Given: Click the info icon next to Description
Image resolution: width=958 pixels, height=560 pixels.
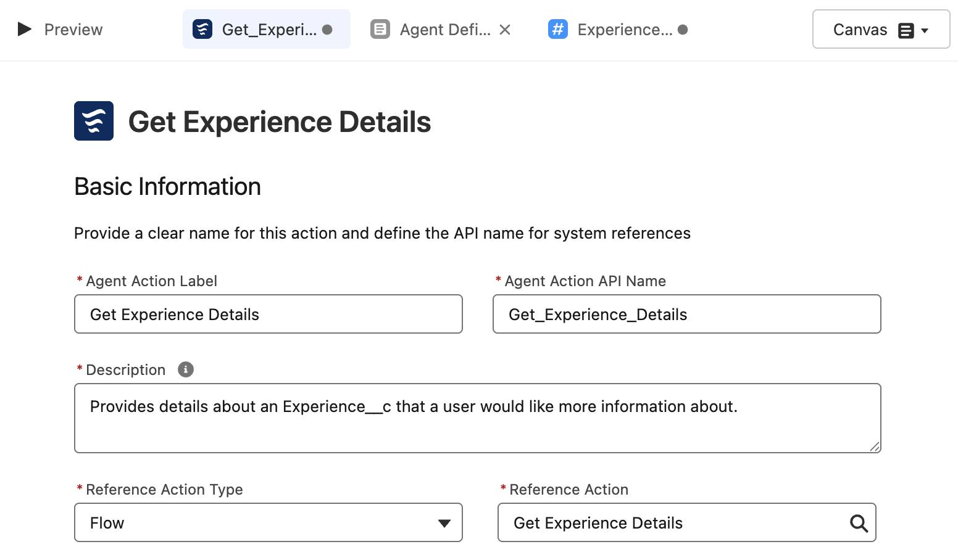Looking at the screenshot, I should [186, 369].
